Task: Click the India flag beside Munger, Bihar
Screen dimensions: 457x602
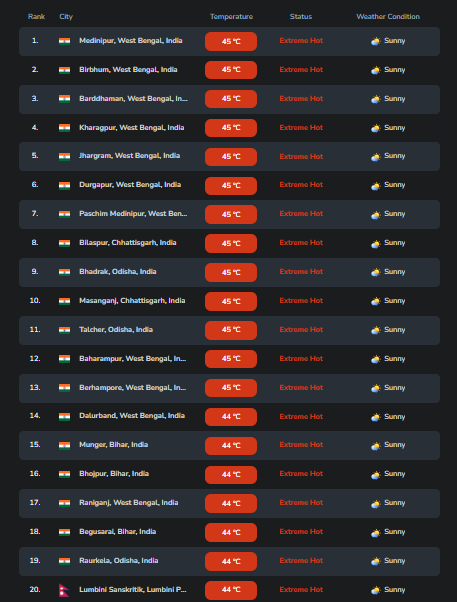Action: (65, 445)
